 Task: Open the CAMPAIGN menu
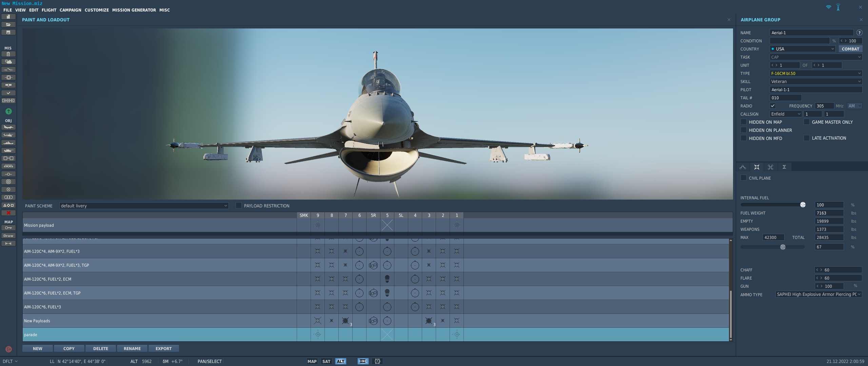(70, 10)
